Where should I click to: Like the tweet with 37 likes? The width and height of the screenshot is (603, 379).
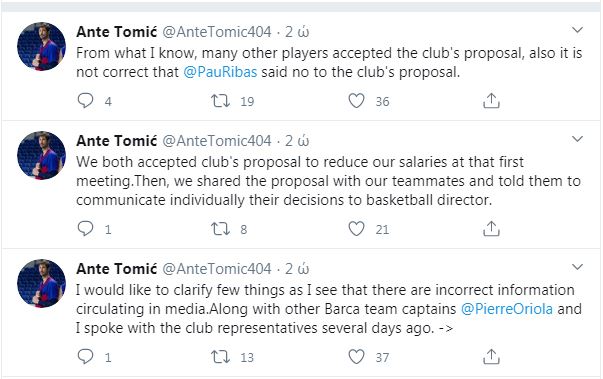pos(356,357)
